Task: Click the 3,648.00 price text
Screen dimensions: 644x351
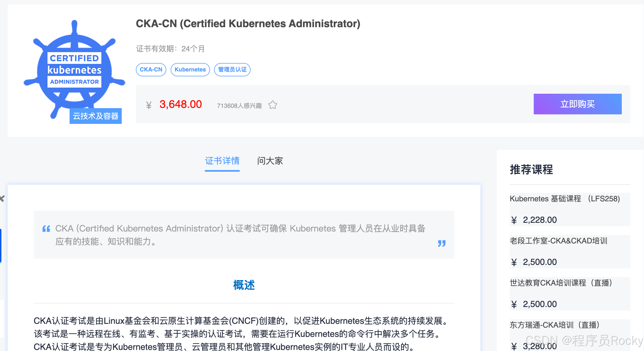Action: pos(180,104)
